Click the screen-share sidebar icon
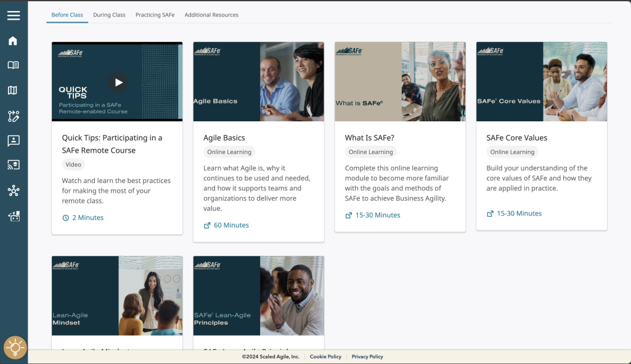631x364 pixels. click(14, 165)
